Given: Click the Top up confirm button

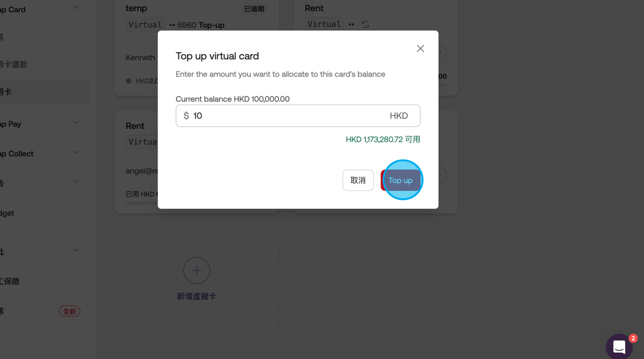Looking at the screenshot, I should click(401, 180).
